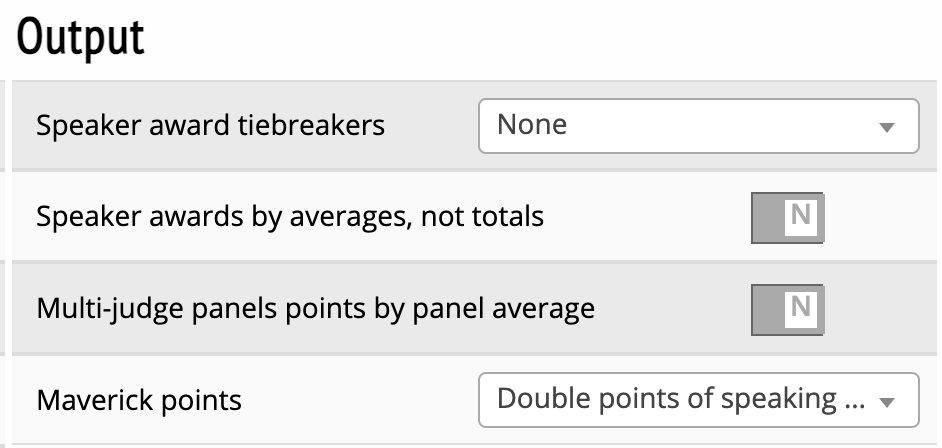Click "Speaker awards by averages, not totals" text
942x448 pixels.
[x=290, y=217]
